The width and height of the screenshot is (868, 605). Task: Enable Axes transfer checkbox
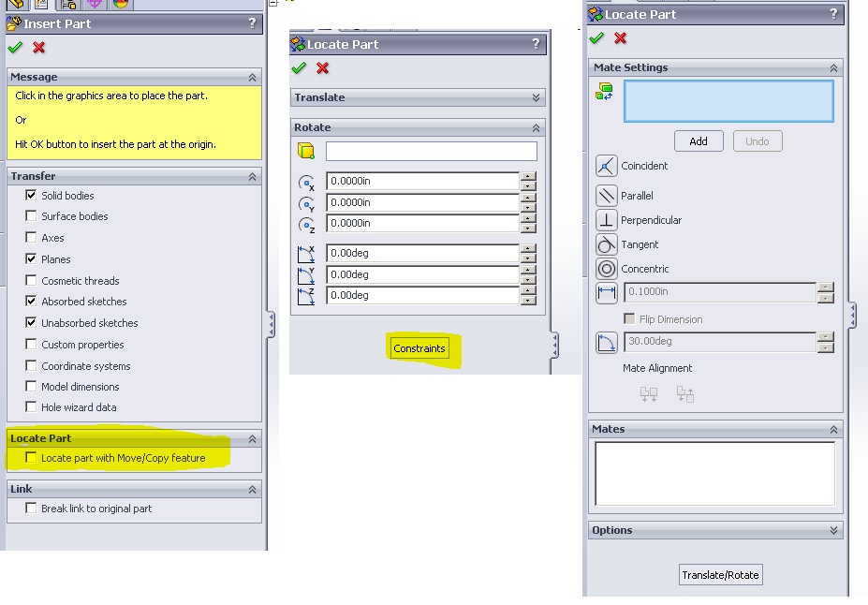(x=31, y=238)
